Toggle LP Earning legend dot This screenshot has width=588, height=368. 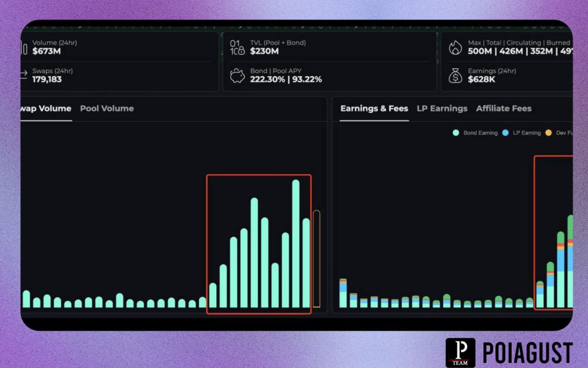(505, 133)
